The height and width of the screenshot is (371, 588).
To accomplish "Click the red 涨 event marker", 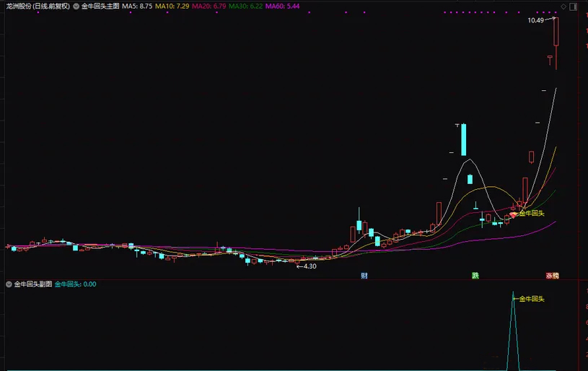I will pos(549,276).
